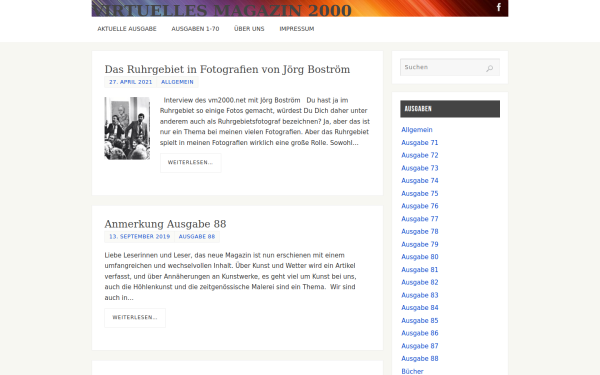
Task: Go to Über Uns page
Action: pos(249,29)
